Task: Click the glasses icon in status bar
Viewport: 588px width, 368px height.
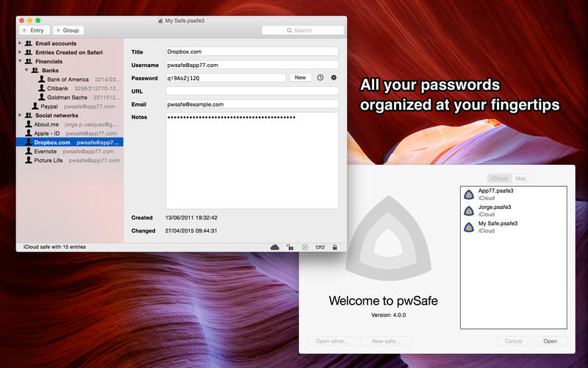Action: click(320, 247)
